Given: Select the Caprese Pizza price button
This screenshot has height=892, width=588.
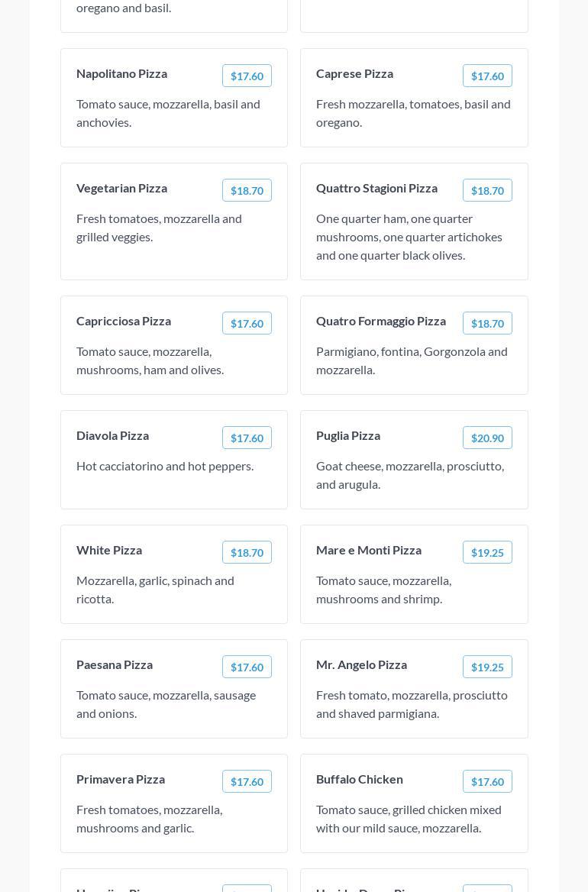Looking at the screenshot, I should (487, 76).
